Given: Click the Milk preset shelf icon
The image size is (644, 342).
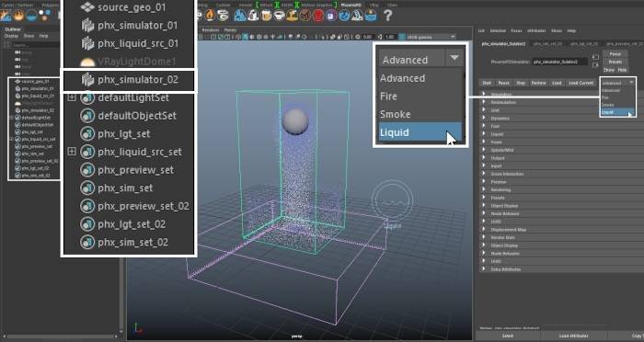Looking at the screenshot, I should click(253, 16).
